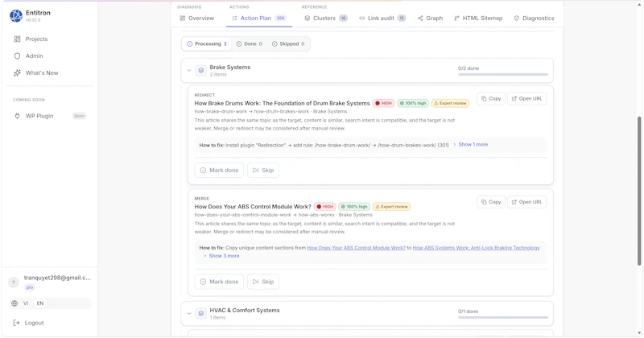Open the Link audit tab

tap(382, 18)
